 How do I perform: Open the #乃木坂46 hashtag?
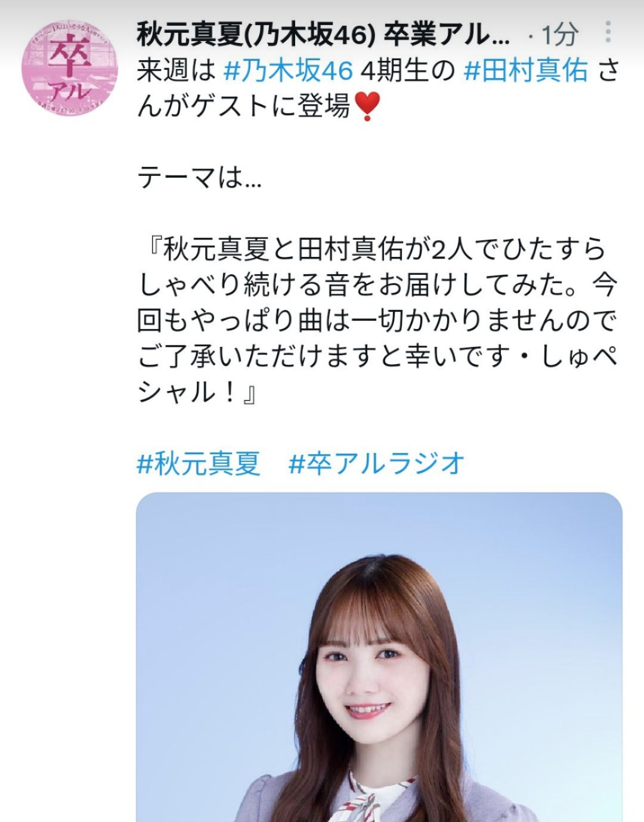[288, 71]
